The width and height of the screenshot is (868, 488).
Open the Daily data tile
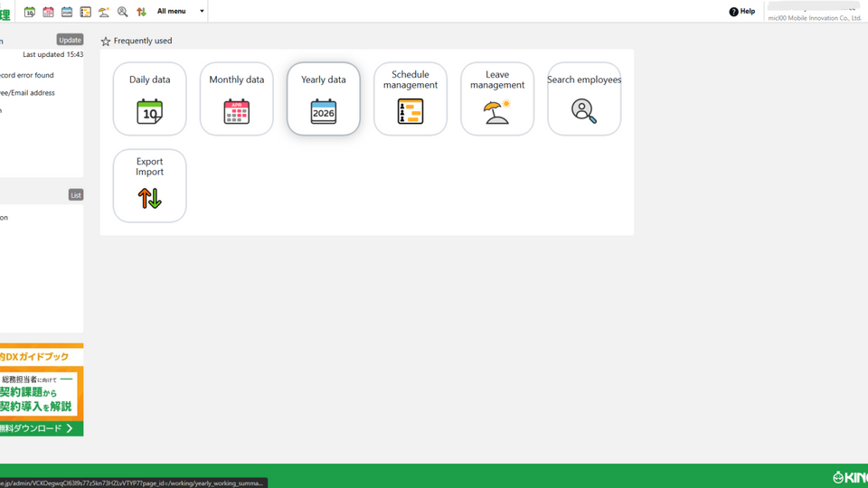click(149, 99)
